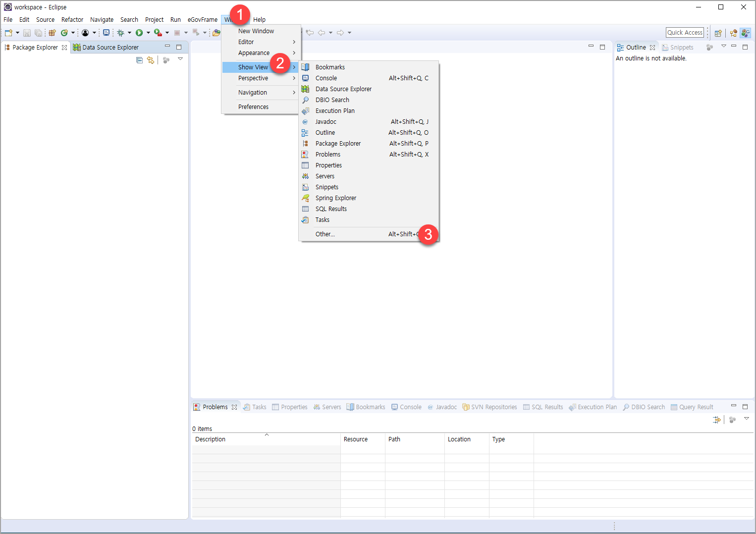
Task: Select Spring Explorer in the Show View list
Action: point(369,198)
